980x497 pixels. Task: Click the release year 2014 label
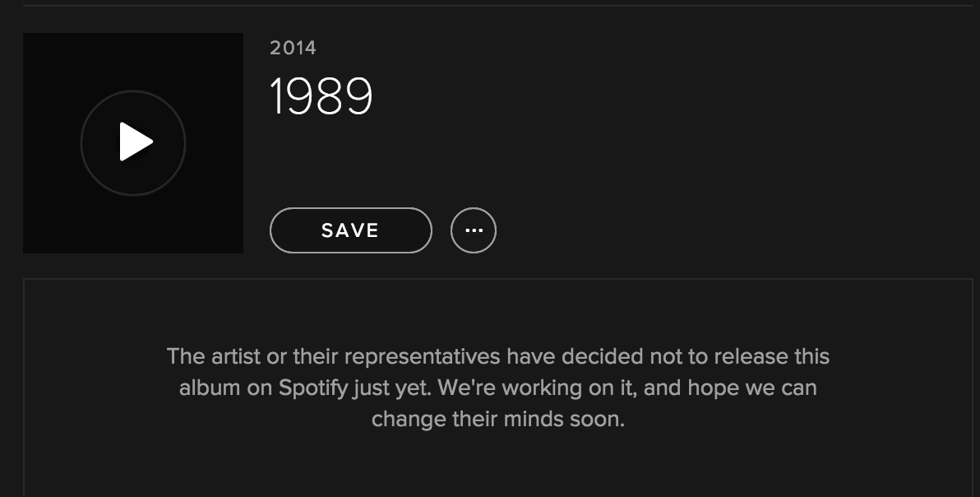292,49
